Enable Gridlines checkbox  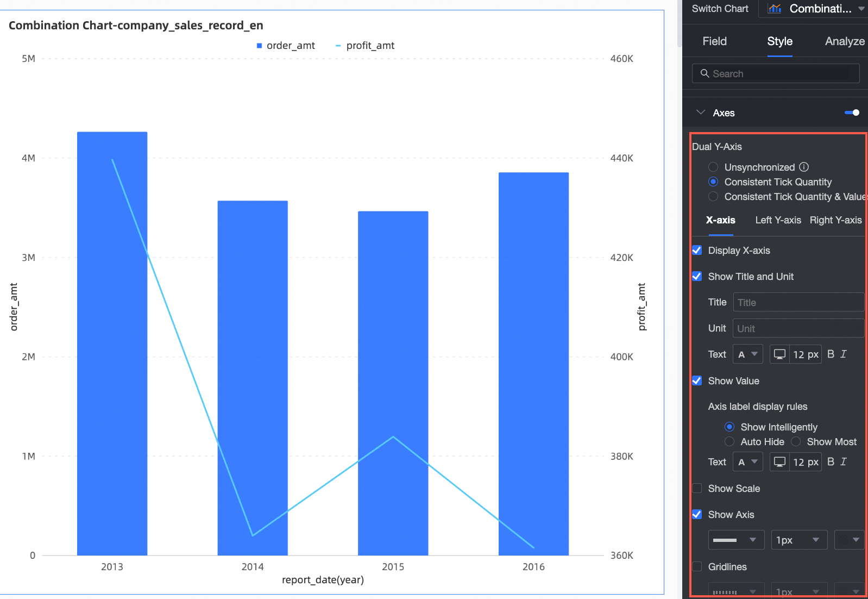coord(697,566)
